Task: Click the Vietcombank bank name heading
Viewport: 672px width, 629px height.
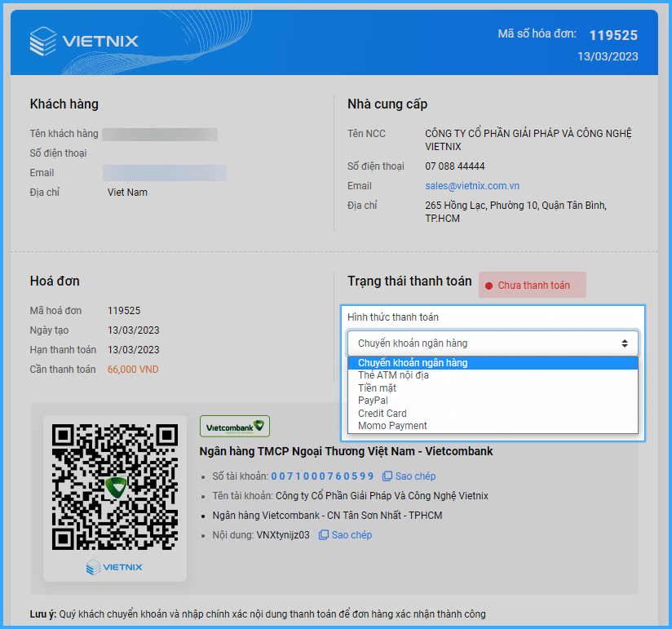Action: click(x=346, y=451)
